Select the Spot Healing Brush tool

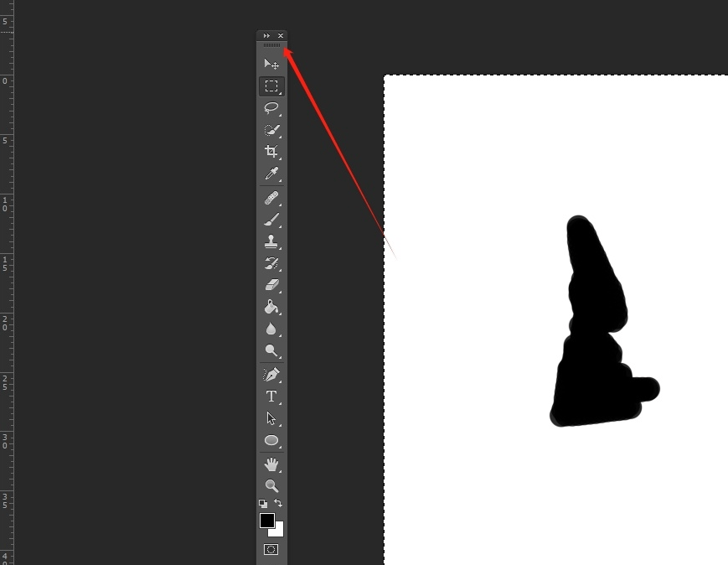tap(271, 199)
